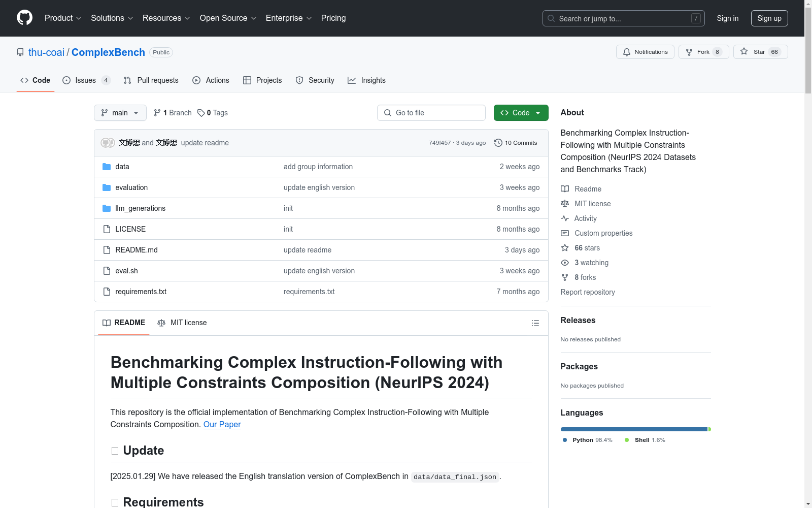The image size is (812, 508).
Task: Expand the Open Source menu
Action: [x=228, y=18]
